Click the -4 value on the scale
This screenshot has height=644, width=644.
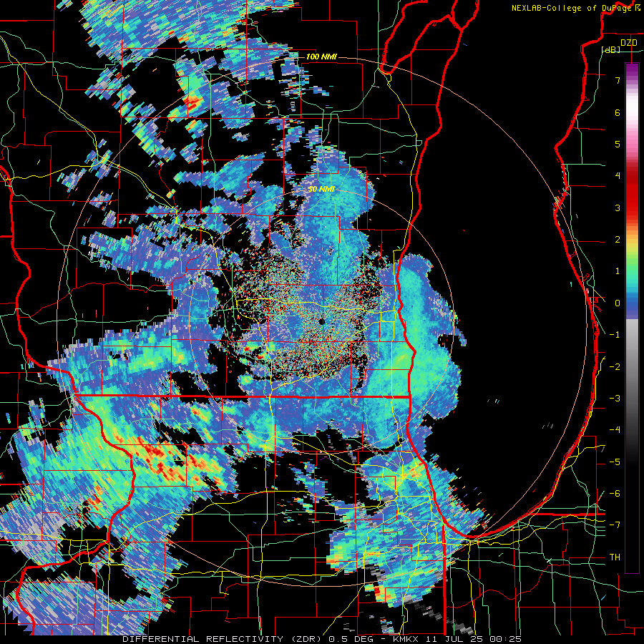[x=615, y=430]
